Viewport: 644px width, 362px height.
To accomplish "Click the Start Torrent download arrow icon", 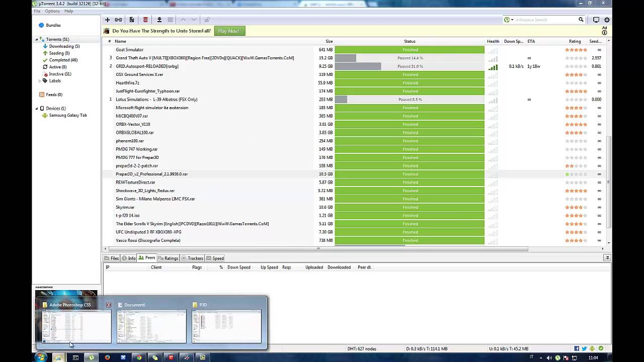I will tap(159, 20).
